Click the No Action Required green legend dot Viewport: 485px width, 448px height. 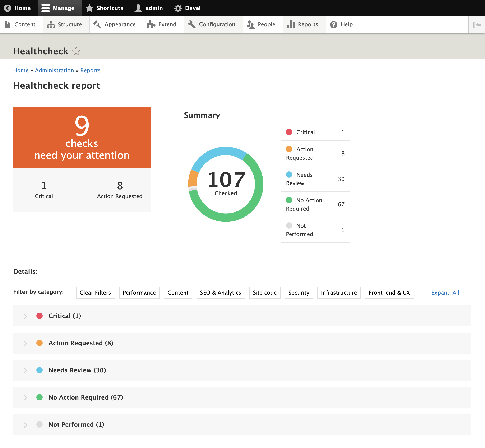point(289,200)
